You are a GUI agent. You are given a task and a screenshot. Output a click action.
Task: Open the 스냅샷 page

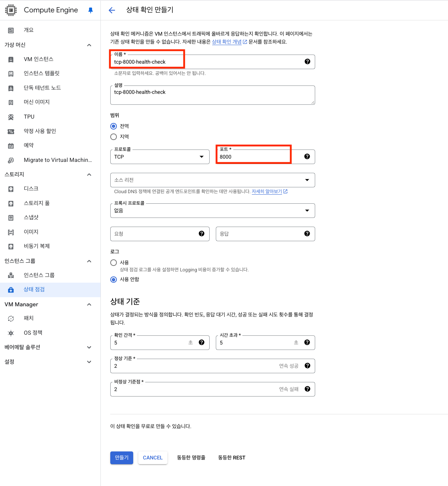pyautogui.click(x=50, y=218)
